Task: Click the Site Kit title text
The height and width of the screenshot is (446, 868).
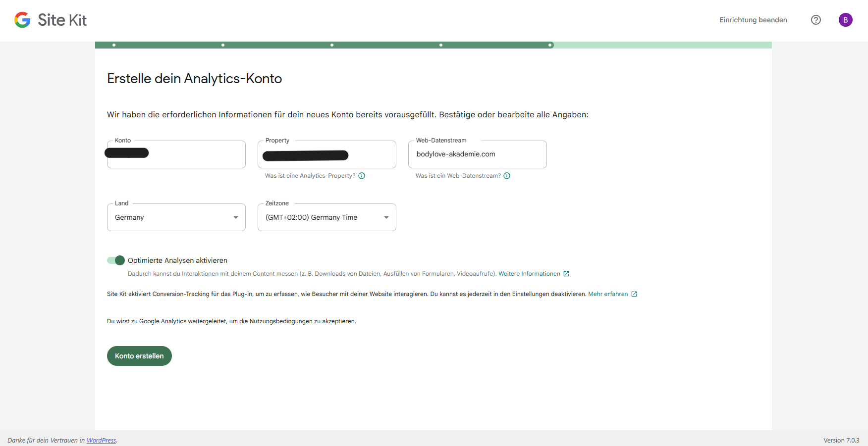Action: [x=62, y=20]
